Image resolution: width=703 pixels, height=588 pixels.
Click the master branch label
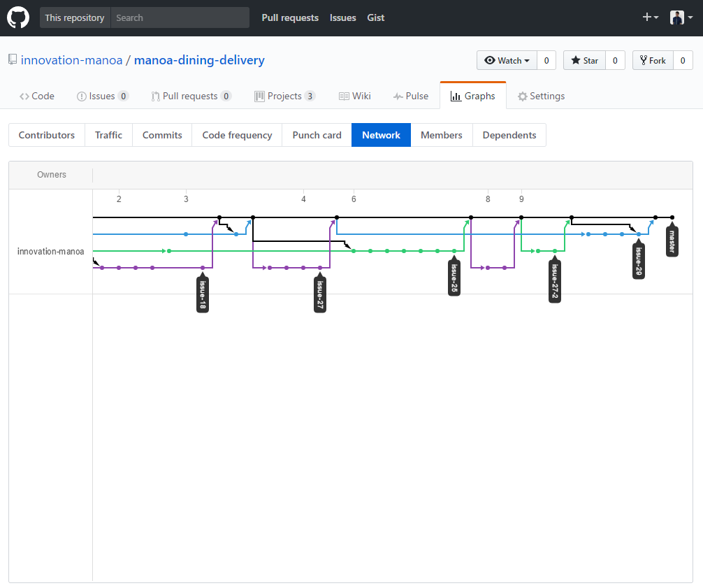(672, 241)
